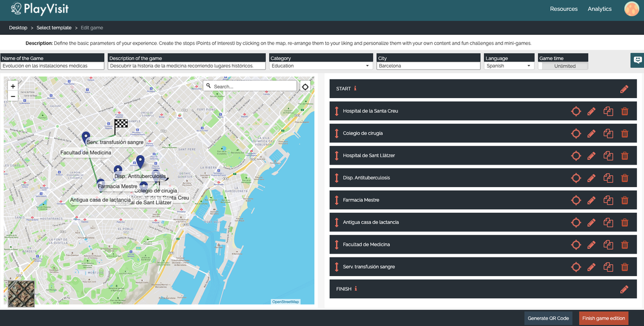The image size is (644, 326).
Task: Duplicate the Hospital de la Santa Creu stop
Action: [x=608, y=111]
